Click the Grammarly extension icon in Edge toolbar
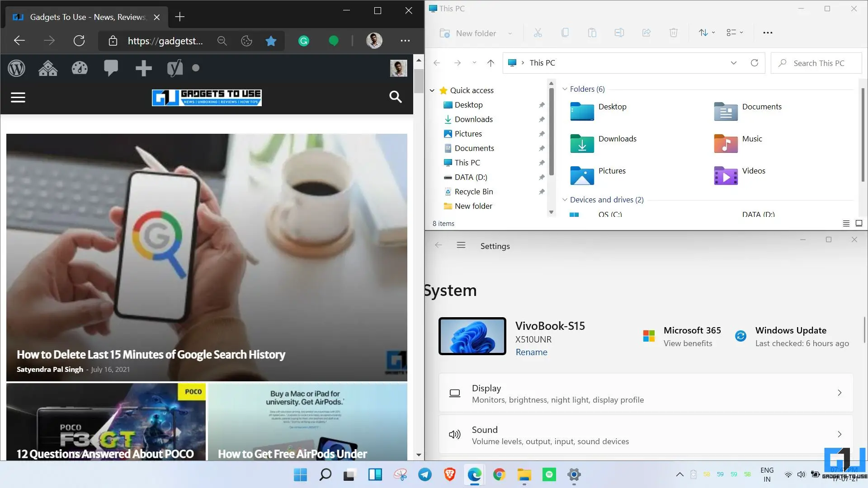The height and width of the screenshot is (488, 868). click(304, 41)
